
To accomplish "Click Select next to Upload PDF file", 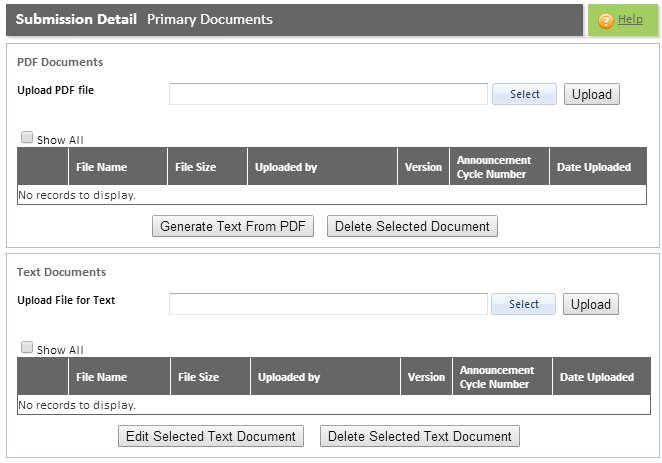I will click(x=524, y=94).
